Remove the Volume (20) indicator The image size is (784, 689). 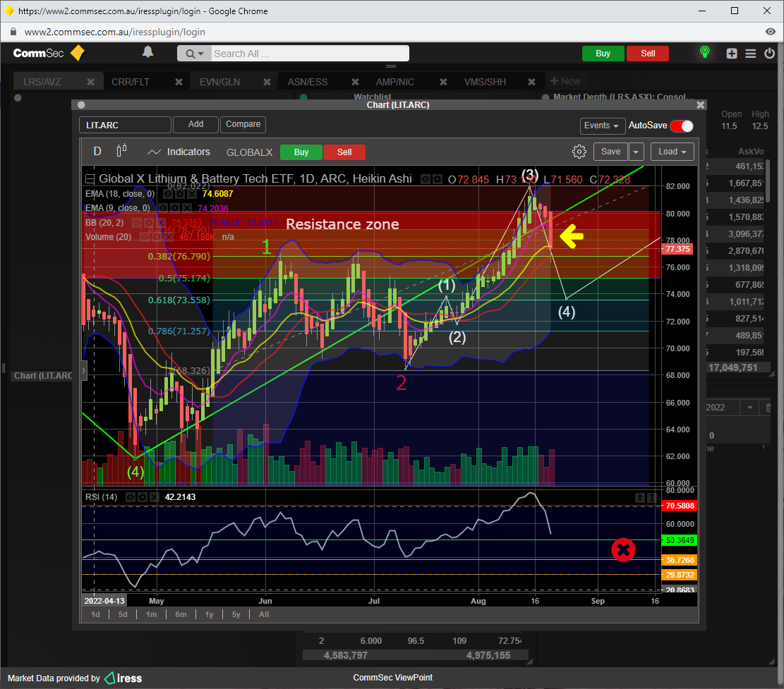(169, 237)
